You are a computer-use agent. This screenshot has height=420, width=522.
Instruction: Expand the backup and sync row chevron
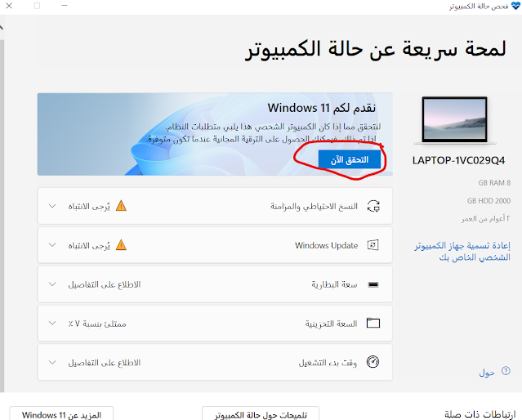tap(52, 206)
